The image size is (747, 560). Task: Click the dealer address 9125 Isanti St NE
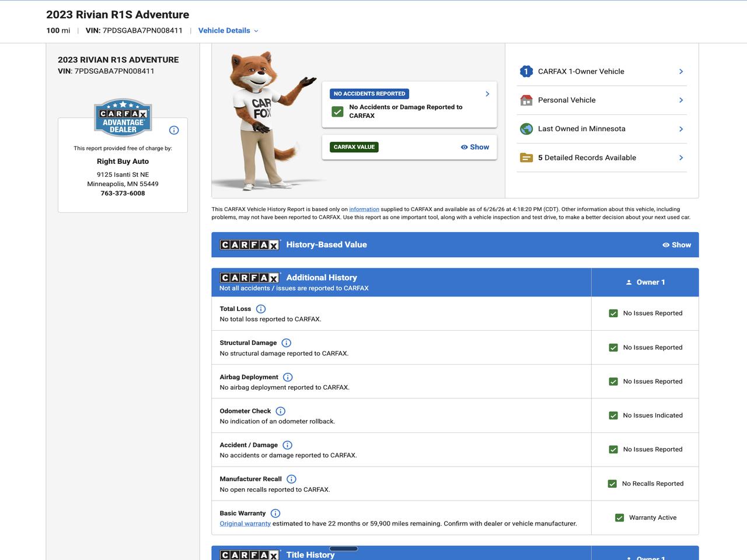coord(123,174)
